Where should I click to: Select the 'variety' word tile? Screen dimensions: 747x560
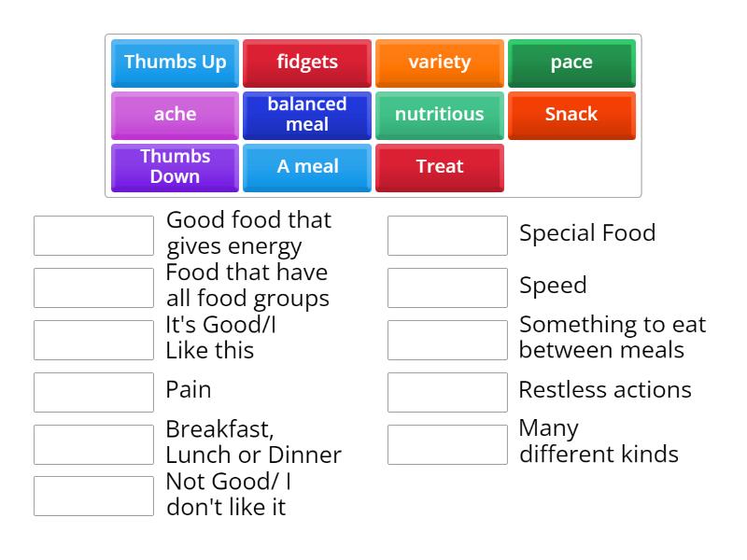click(x=439, y=63)
